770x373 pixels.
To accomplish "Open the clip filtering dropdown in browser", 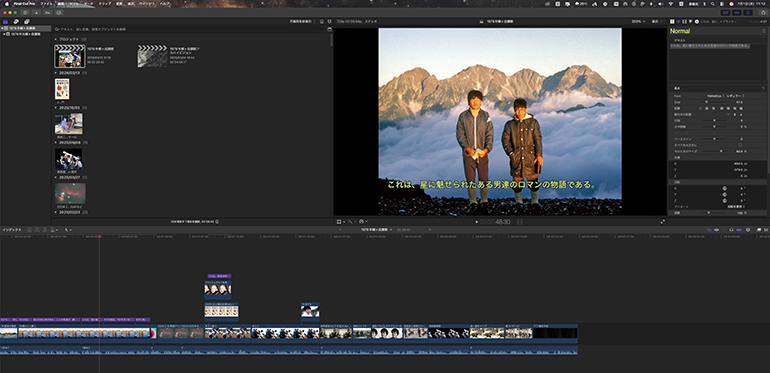I will (303, 22).
